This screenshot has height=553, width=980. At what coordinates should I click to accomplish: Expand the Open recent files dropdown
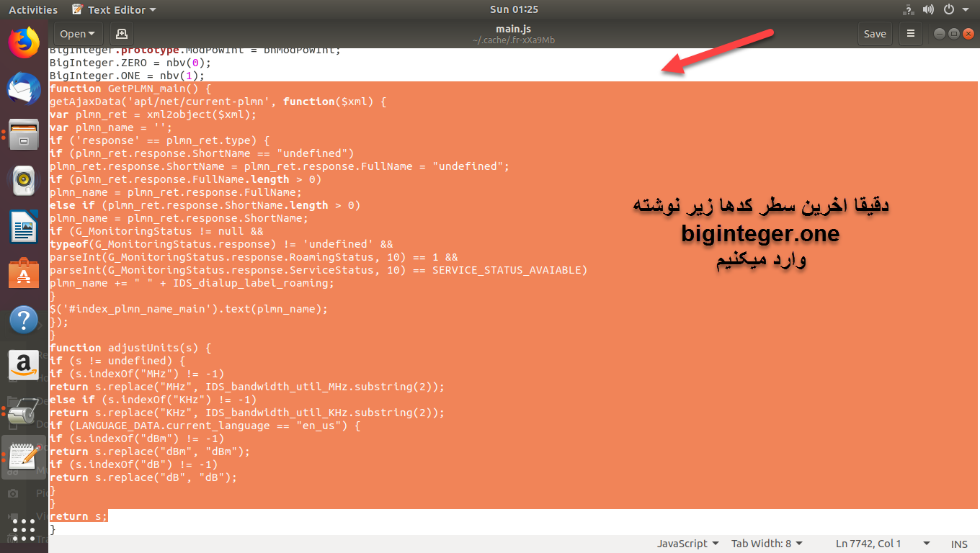coord(78,34)
